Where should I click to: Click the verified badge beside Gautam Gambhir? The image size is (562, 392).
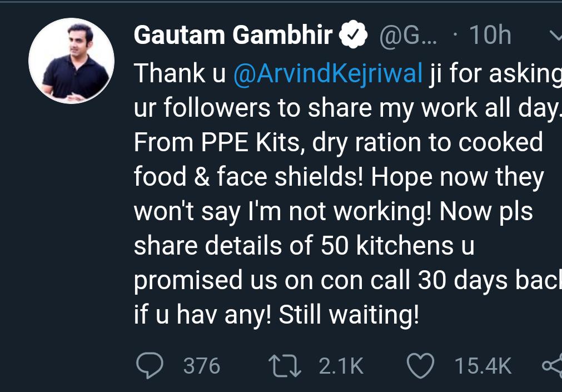pyautogui.click(x=355, y=36)
